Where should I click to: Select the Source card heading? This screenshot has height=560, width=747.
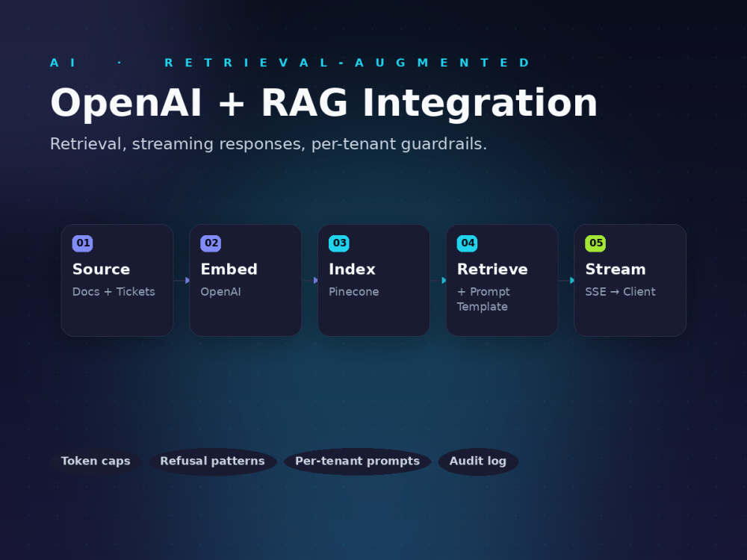click(x=101, y=270)
